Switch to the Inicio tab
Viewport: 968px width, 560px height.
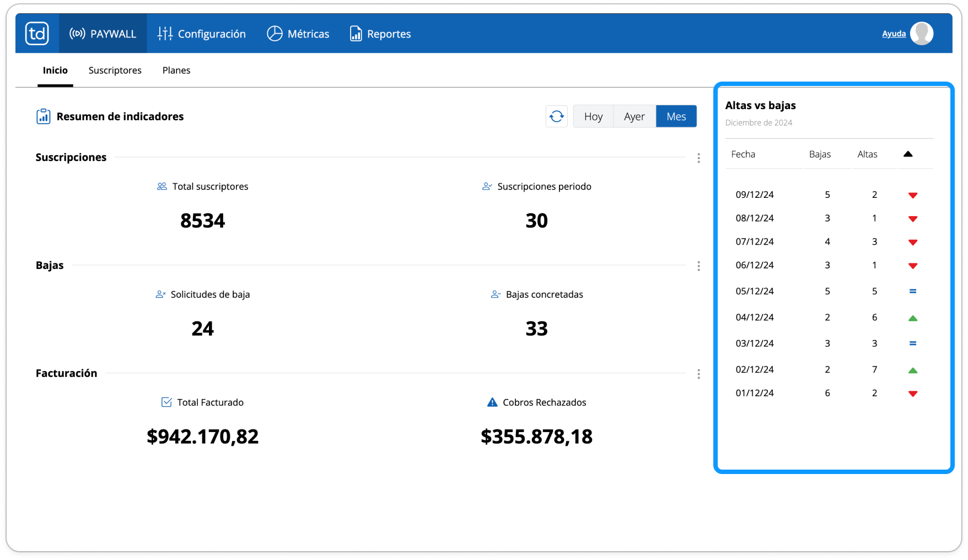[55, 71]
